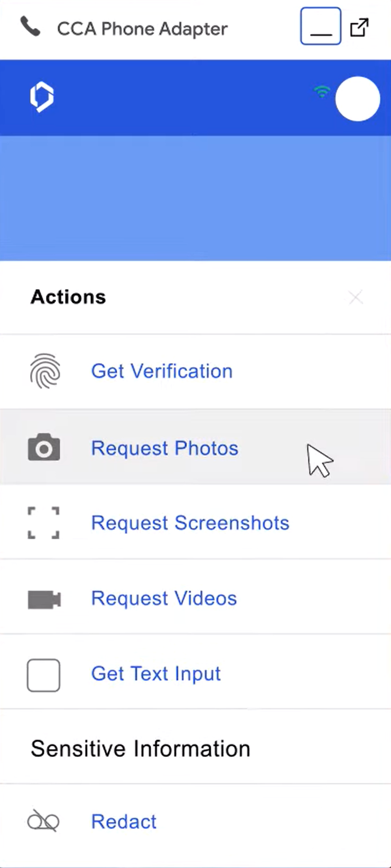Click the camera icon
391x868 pixels.
(x=44, y=447)
